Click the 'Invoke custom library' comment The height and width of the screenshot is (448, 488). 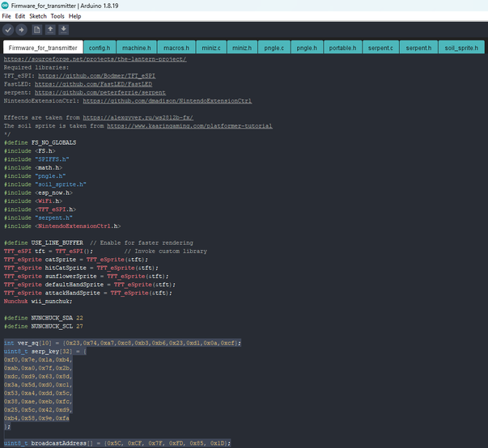pos(166,251)
